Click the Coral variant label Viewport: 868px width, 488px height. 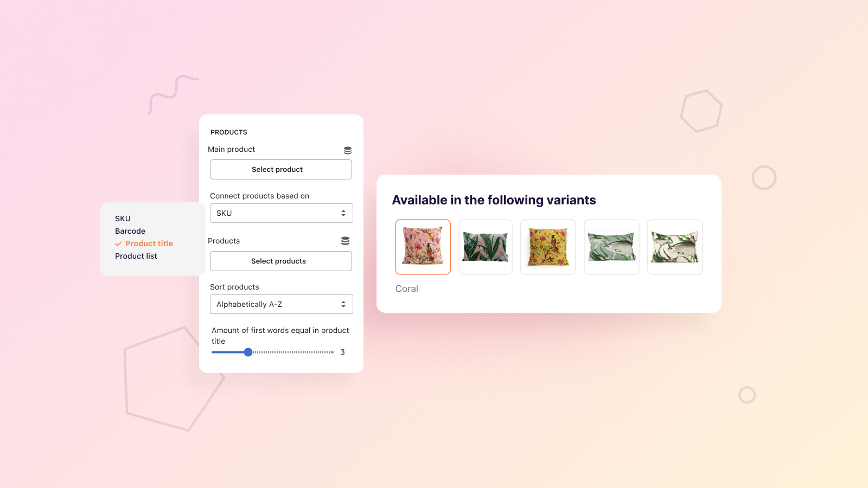click(407, 289)
